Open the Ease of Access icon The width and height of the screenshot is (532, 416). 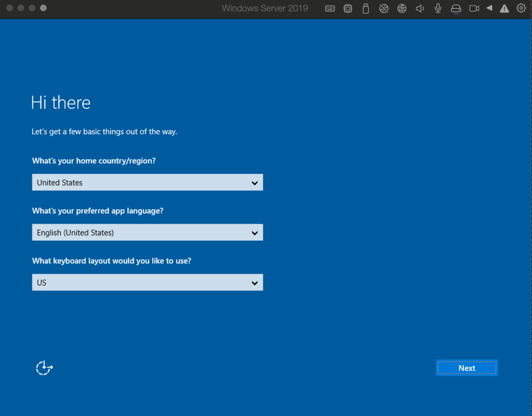(45, 368)
